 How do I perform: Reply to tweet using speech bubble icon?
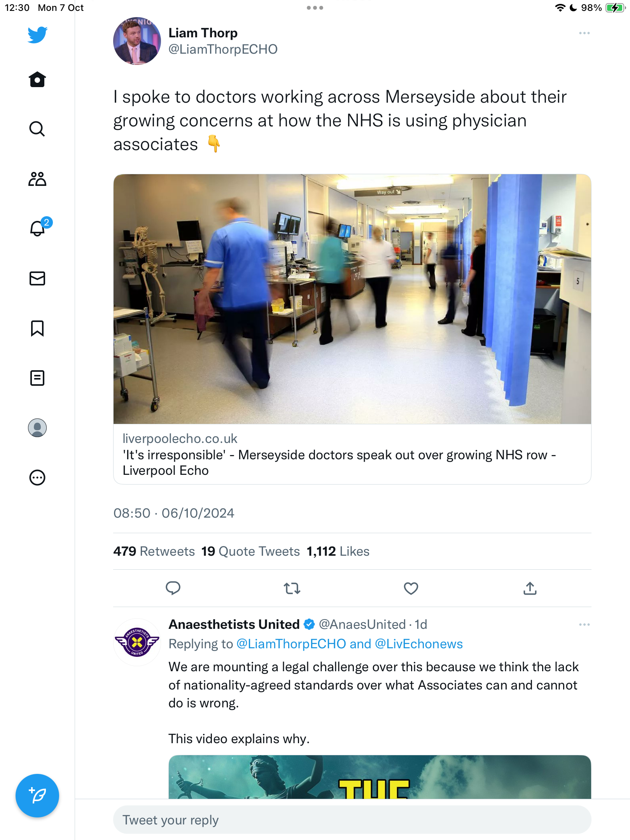173,588
